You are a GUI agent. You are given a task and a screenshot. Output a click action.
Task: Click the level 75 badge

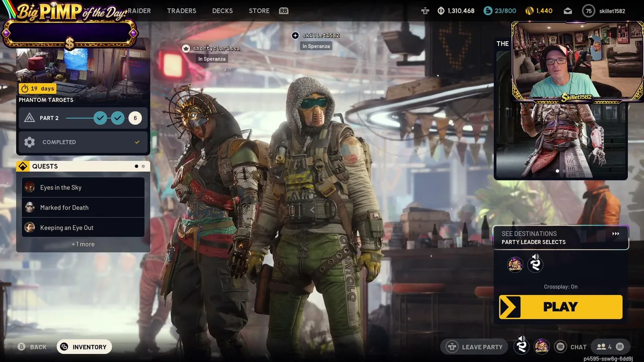589,11
